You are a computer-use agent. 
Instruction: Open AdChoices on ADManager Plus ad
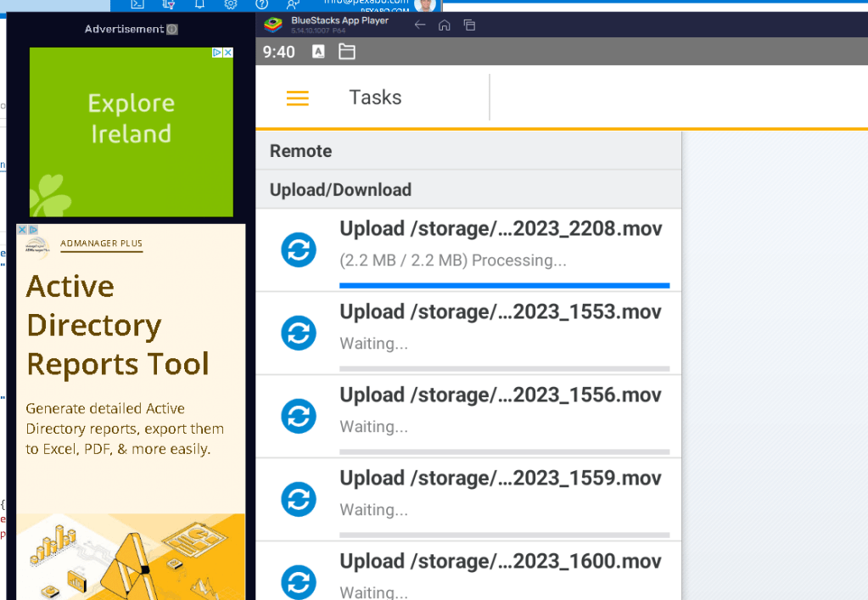(32, 230)
